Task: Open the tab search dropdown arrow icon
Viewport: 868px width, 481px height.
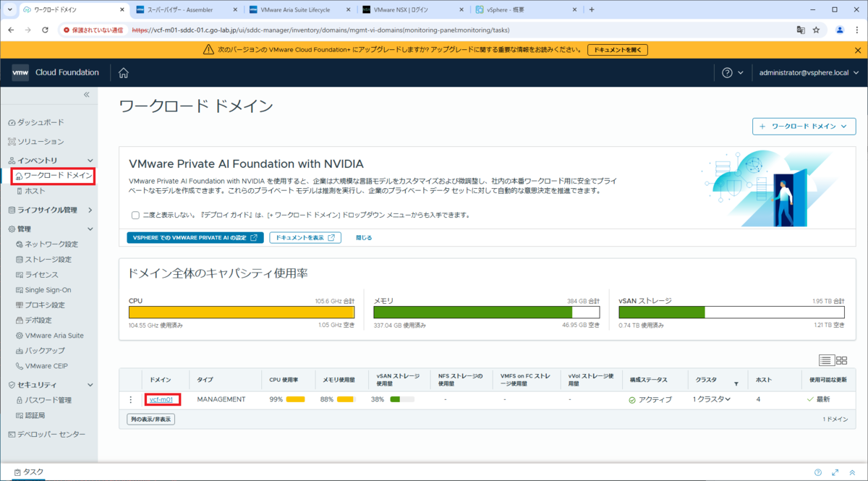Action: click(x=10, y=9)
